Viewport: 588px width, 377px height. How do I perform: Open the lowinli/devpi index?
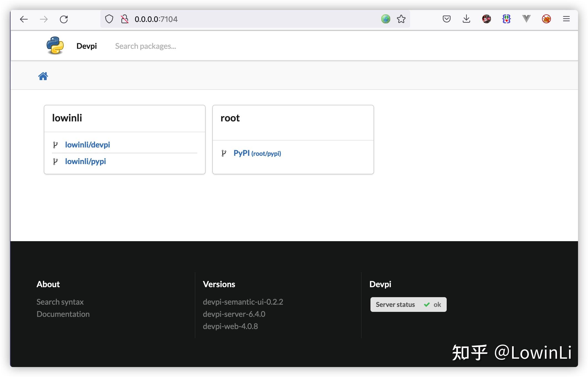coord(88,144)
